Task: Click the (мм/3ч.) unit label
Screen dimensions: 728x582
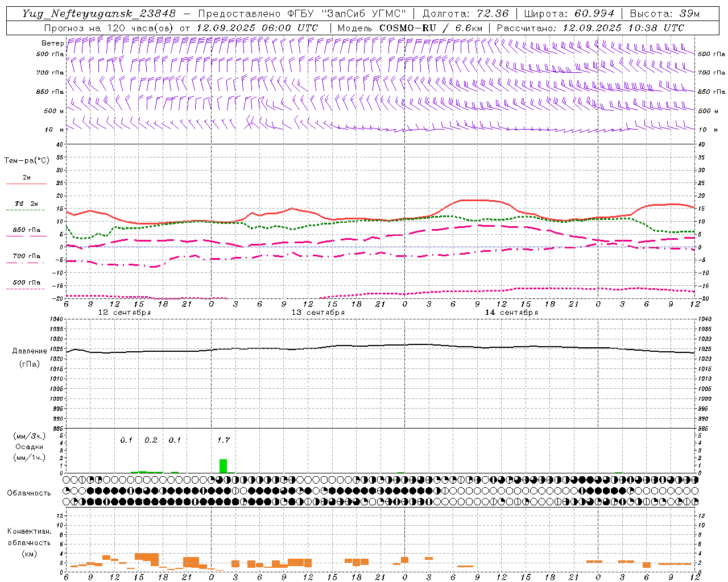Action: click(30, 436)
